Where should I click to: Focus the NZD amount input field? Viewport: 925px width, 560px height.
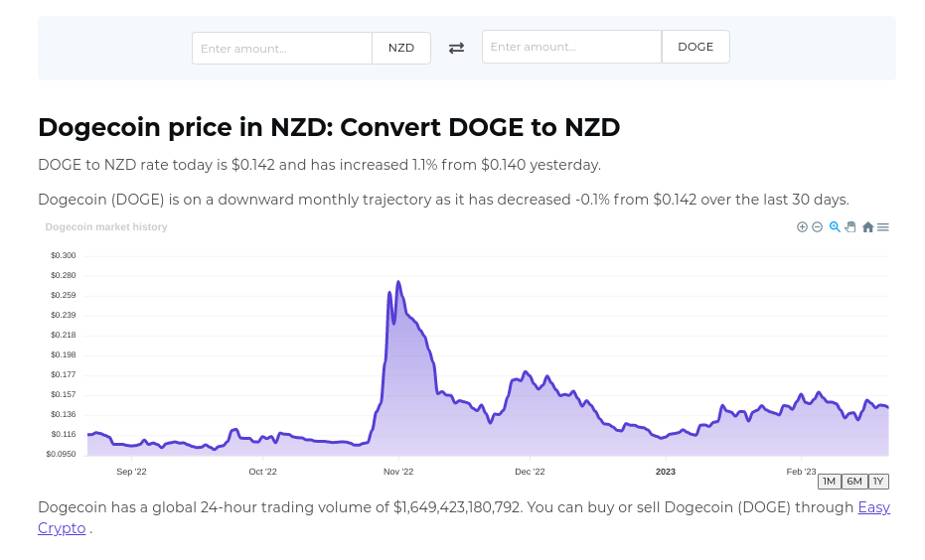(x=282, y=48)
